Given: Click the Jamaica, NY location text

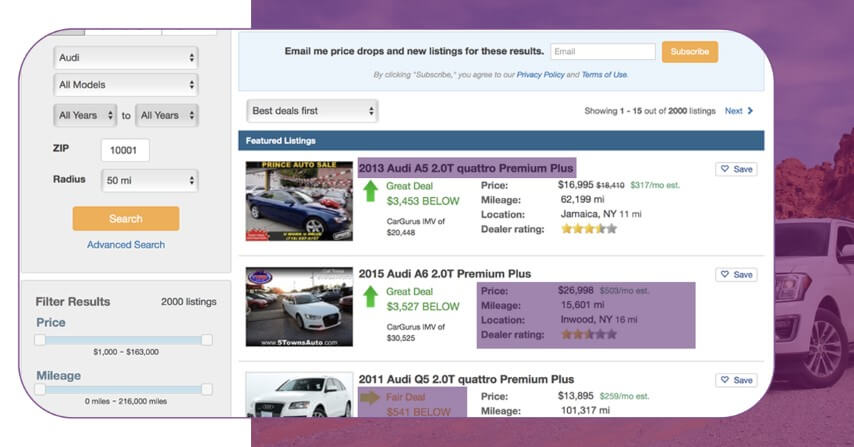Looking at the screenshot, I should coord(589,215).
